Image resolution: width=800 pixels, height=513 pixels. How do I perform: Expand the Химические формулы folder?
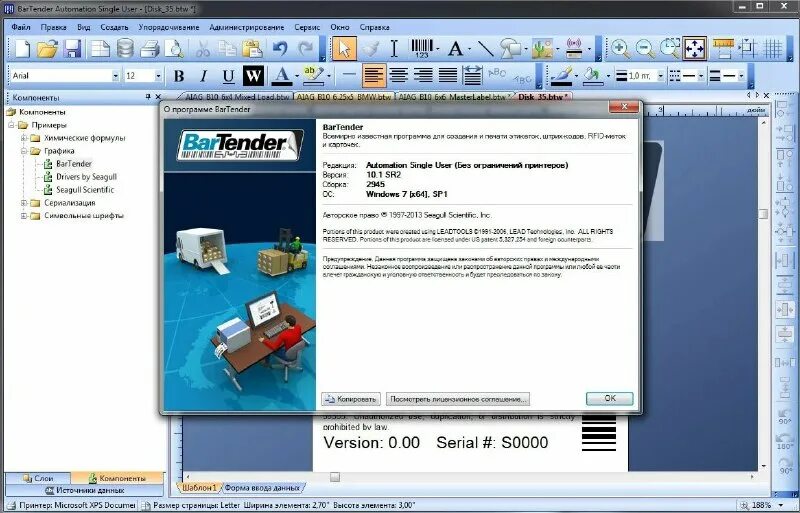tap(23, 138)
